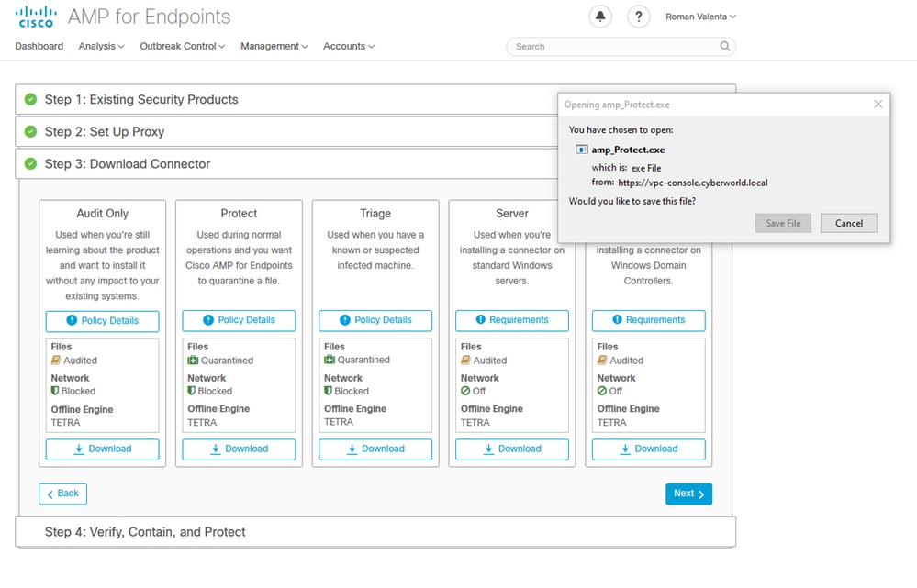Screen dimensions: 917x588
Task: Click the Step 3 green checkmark icon
Action: click(x=30, y=163)
